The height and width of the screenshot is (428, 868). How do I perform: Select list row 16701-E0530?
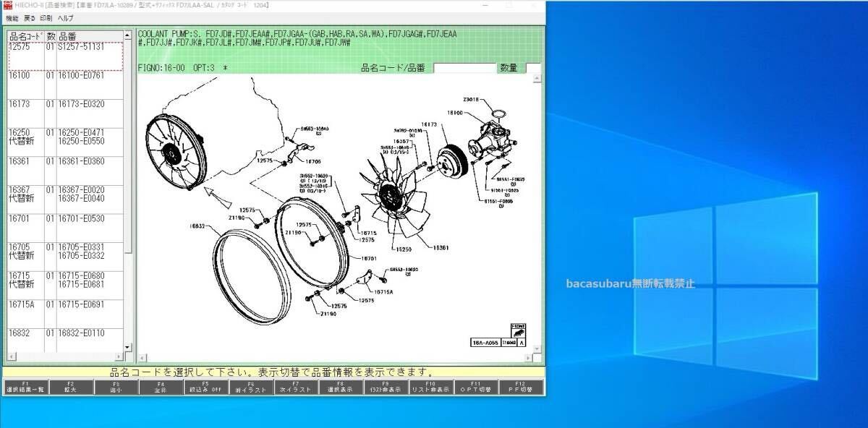tap(65, 228)
